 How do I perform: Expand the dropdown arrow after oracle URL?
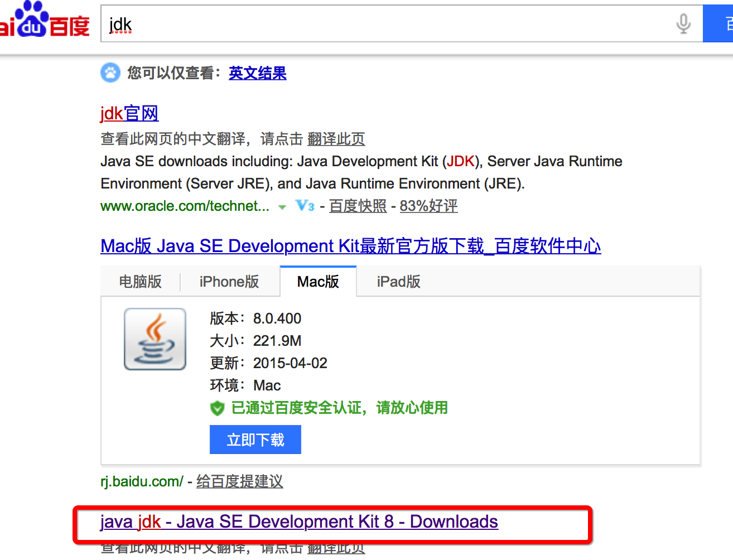pyautogui.click(x=282, y=207)
